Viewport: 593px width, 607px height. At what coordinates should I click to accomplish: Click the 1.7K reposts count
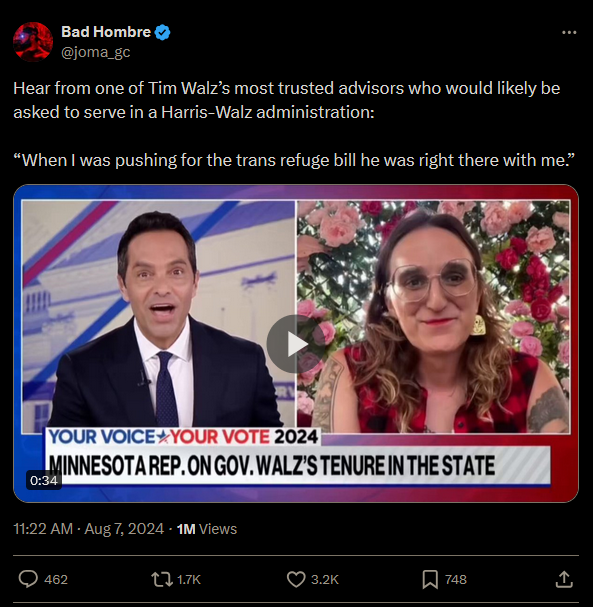coord(189,580)
